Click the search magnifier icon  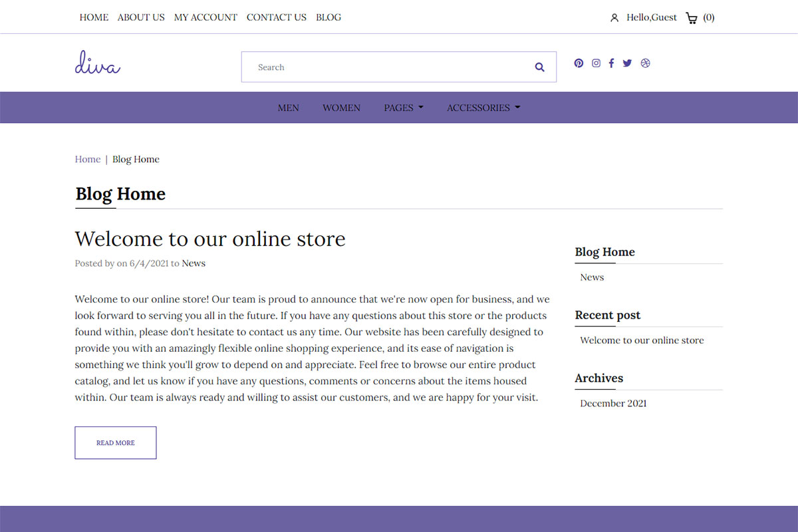click(x=539, y=67)
